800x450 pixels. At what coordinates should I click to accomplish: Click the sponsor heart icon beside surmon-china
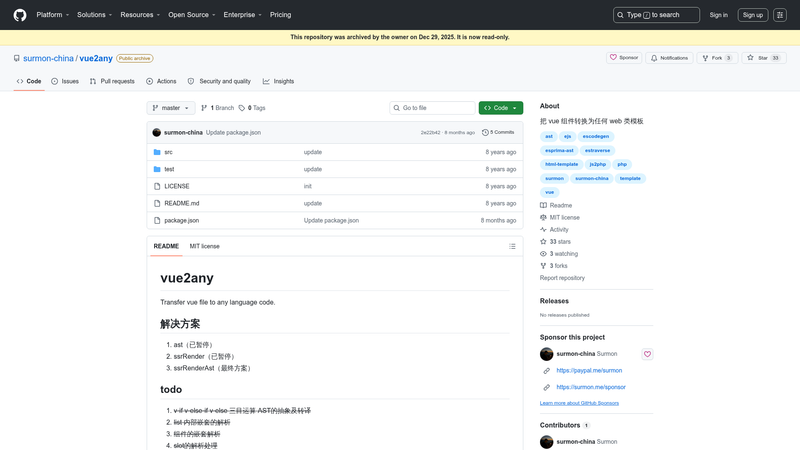[647, 354]
